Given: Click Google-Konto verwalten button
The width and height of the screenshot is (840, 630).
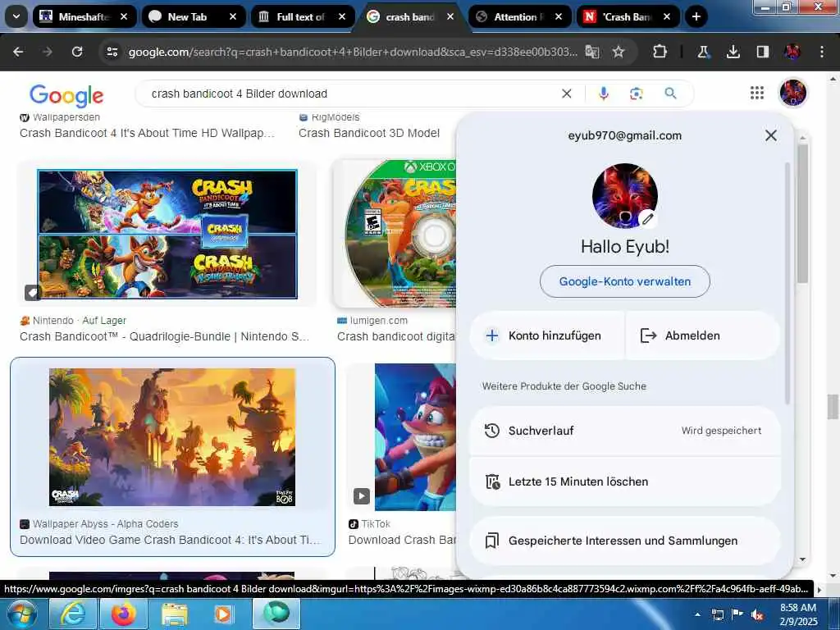Looking at the screenshot, I should pyautogui.click(x=624, y=281).
